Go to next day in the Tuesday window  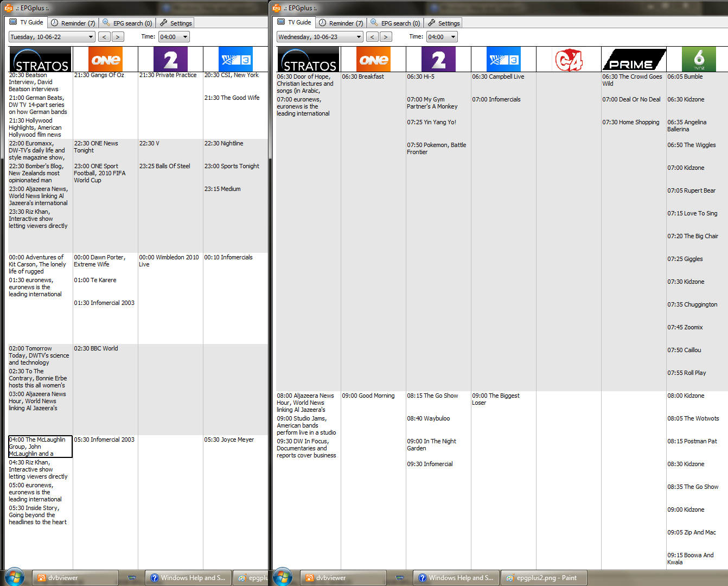coord(118,37)
